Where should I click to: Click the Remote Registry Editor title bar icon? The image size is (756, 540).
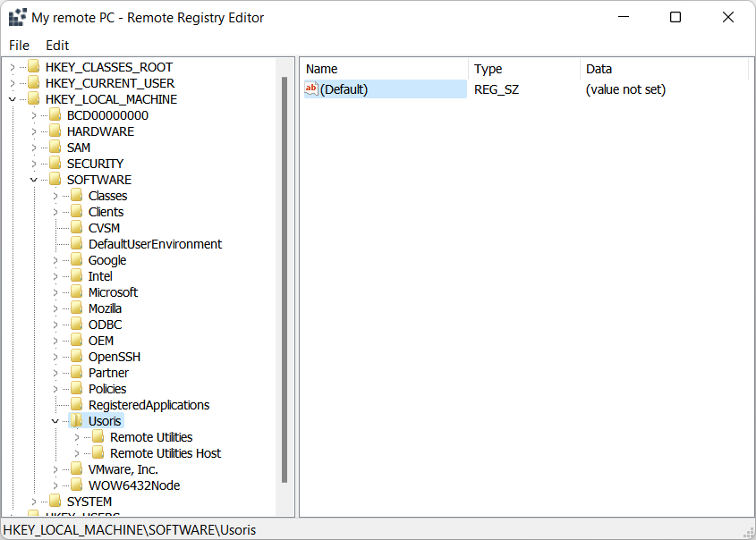pyautogui.click(x=17, y=18)
